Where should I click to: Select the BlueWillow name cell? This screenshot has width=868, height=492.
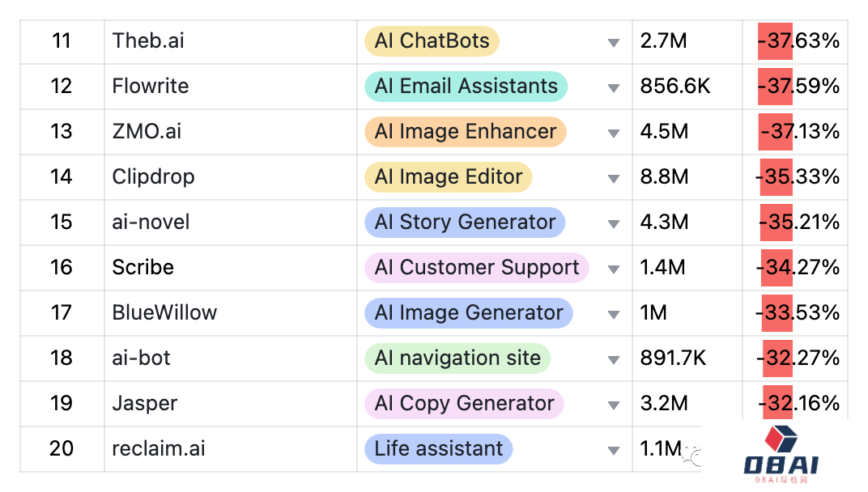click(x=231, y=314)
